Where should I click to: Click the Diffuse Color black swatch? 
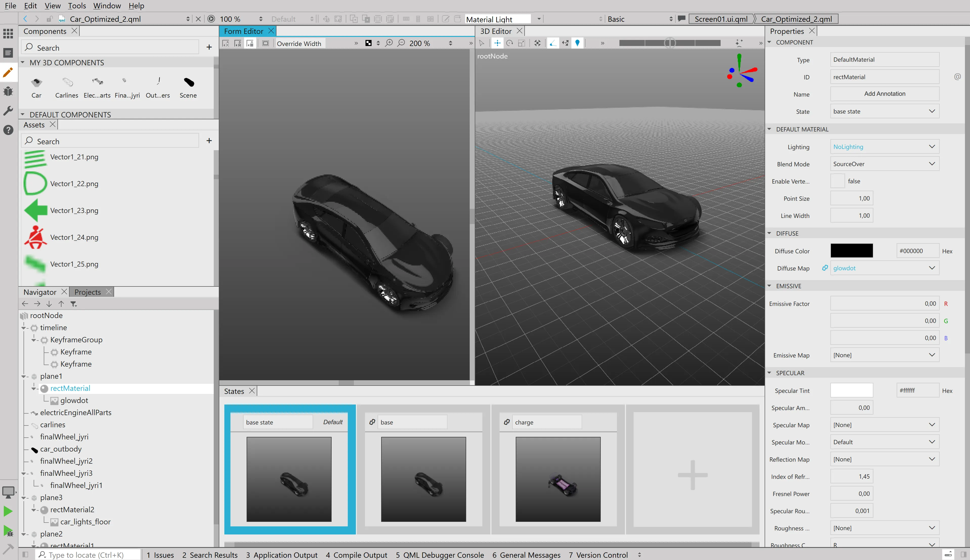pos(851,251)
